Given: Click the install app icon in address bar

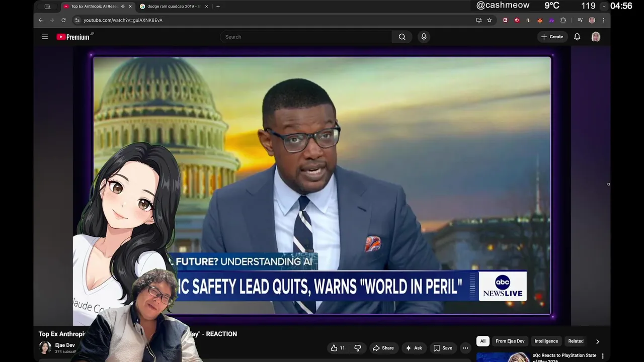Looking at the screenshot, I should (478, 20).
